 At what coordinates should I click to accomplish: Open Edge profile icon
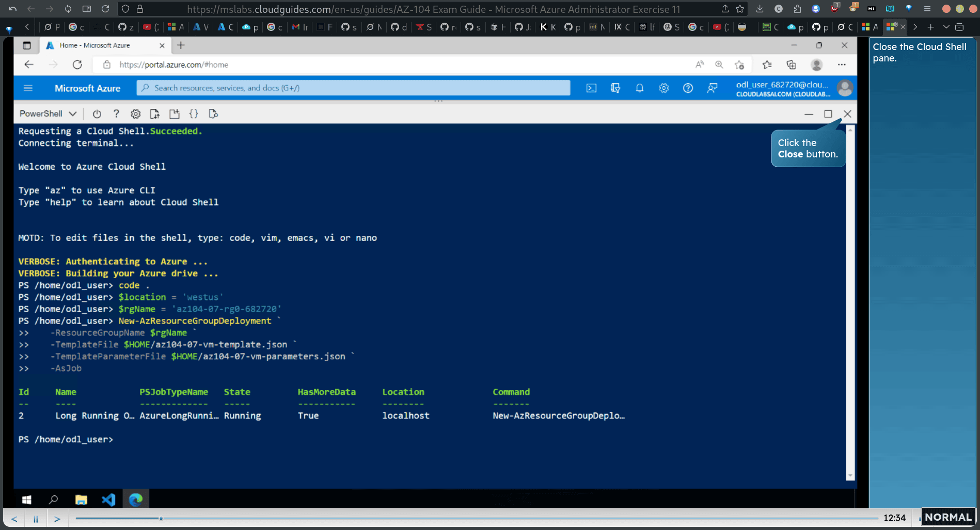pos(816,65)
